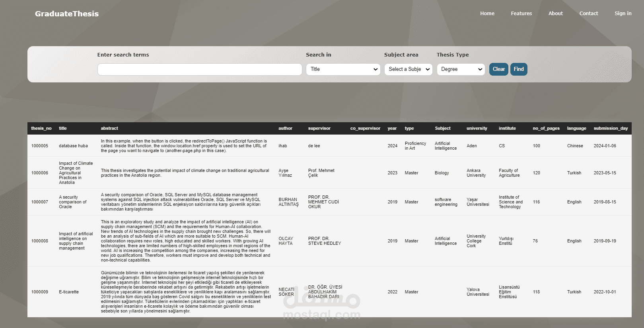Click the institute column header
The width and height of the screenshot is (644, 328).
[x=507, y=128]
